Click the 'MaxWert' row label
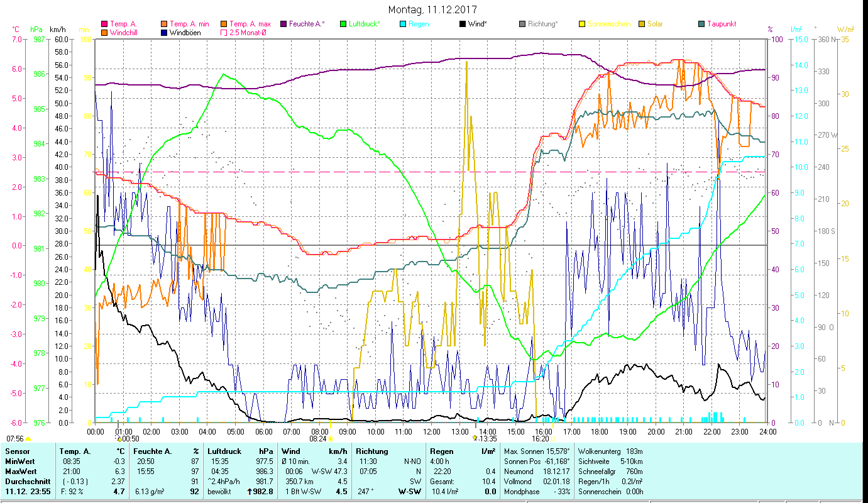The width and height of the screenshot is (868, 503). [x=20, y=472]
